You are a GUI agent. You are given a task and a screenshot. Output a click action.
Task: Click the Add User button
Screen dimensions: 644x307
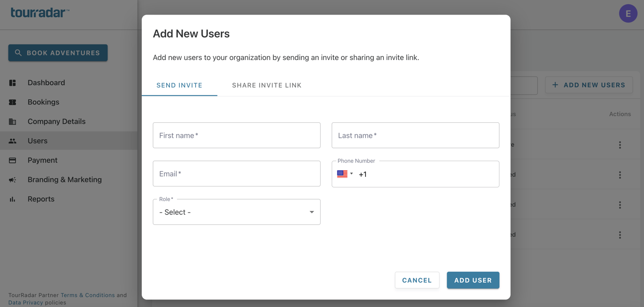[x=473, y=280]
